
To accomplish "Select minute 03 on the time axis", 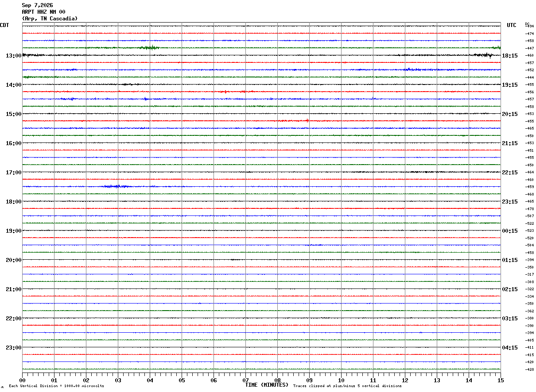I will pyautogui.click(x=118, y=380).
